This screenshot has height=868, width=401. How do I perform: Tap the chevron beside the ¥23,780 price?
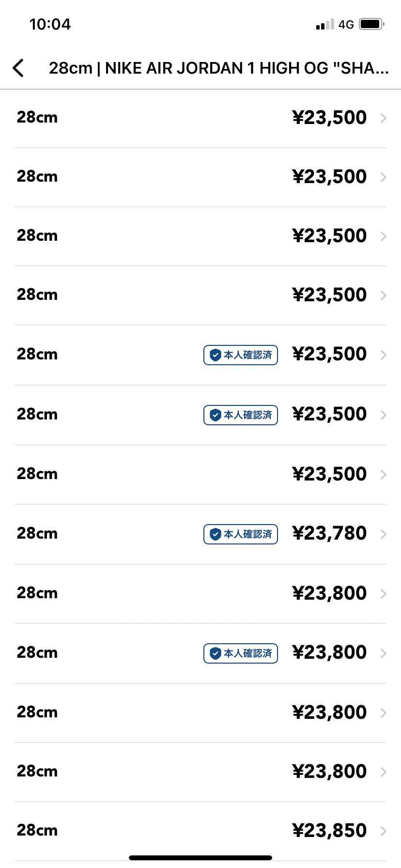pyautogui.click(x=383, y=534)
